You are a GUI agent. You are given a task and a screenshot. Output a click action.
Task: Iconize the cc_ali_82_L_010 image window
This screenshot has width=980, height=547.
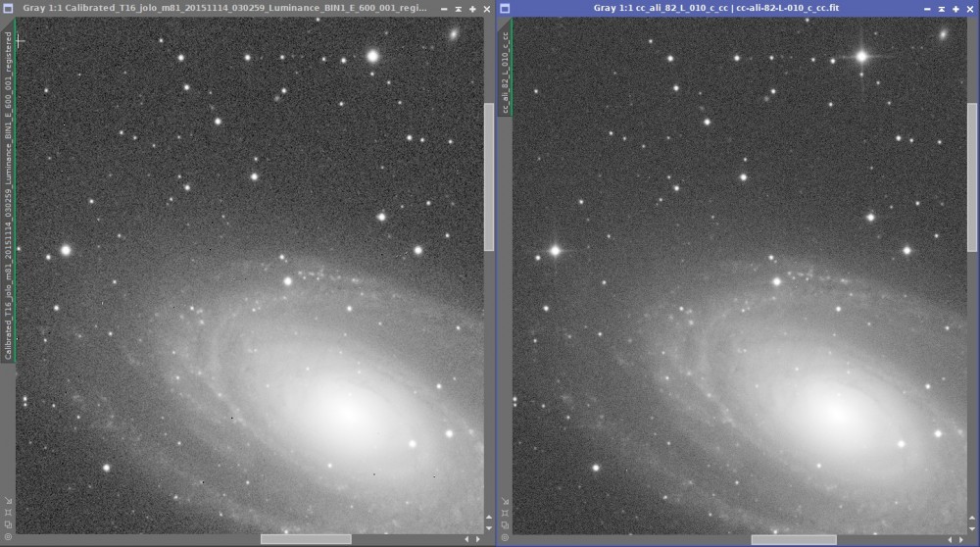tap(927, 9)
